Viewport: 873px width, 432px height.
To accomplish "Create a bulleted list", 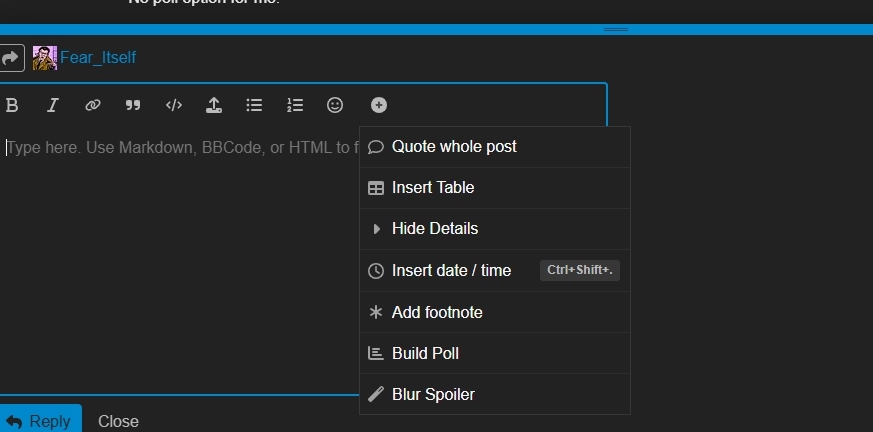I will point(254,105).
